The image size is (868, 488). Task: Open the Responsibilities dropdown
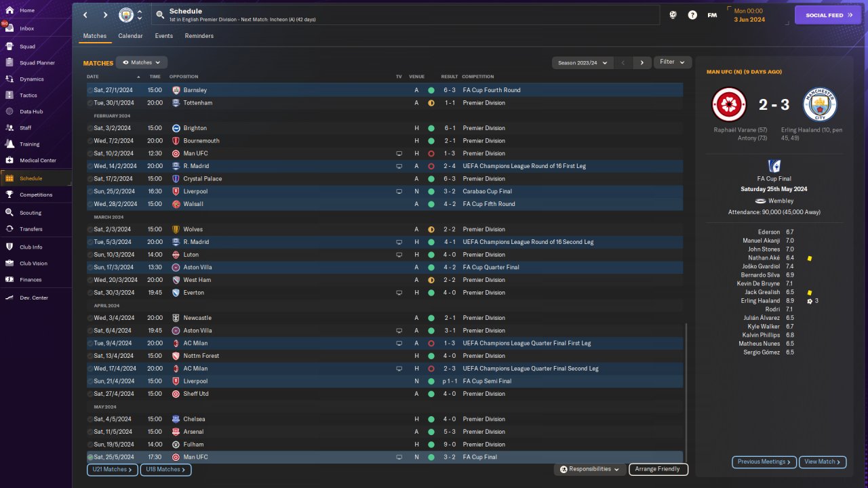pos(589,469)
